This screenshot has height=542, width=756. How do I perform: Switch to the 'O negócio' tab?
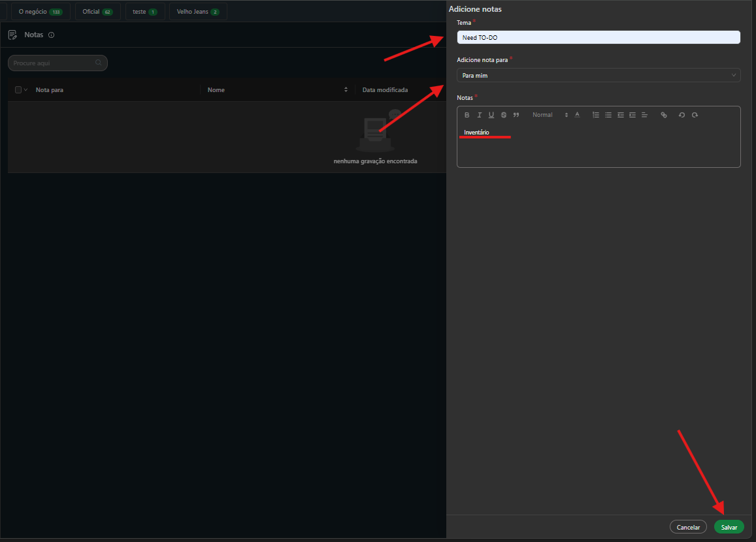tap(41, 12)
